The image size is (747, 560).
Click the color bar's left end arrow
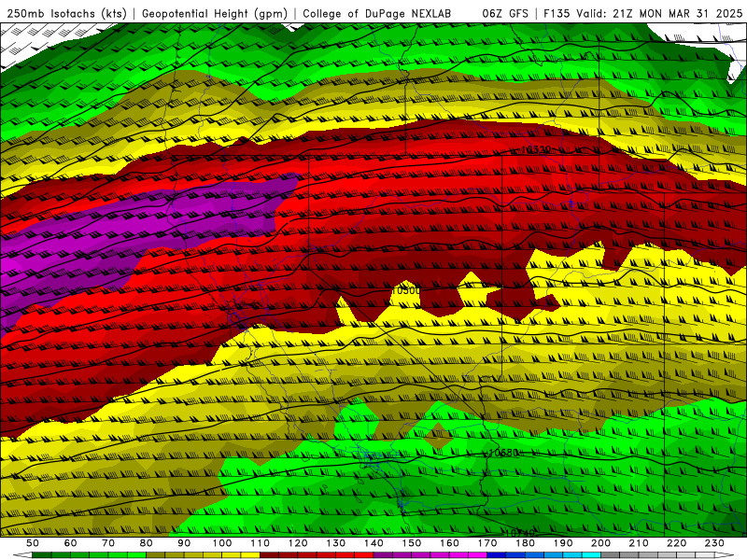pos(22,555)
